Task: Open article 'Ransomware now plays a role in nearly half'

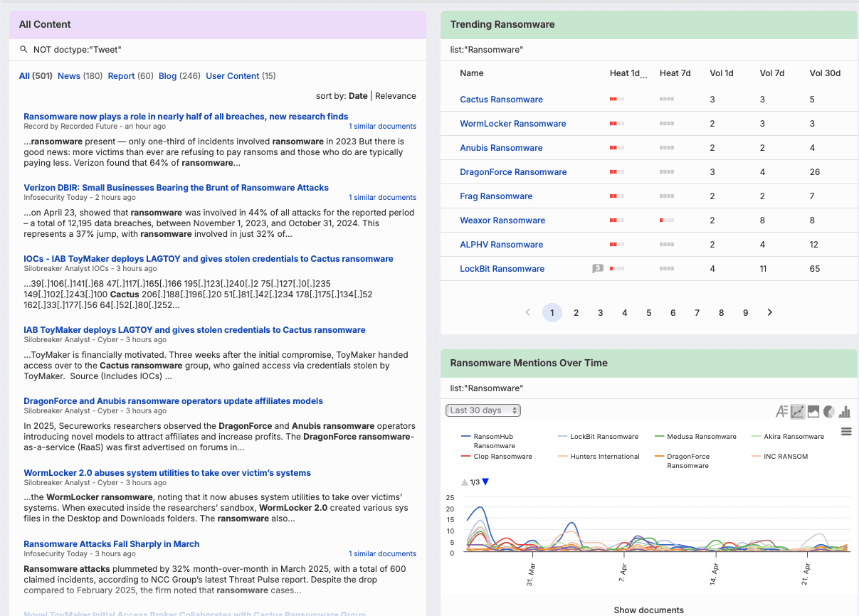Action: (x=186, y=117)
